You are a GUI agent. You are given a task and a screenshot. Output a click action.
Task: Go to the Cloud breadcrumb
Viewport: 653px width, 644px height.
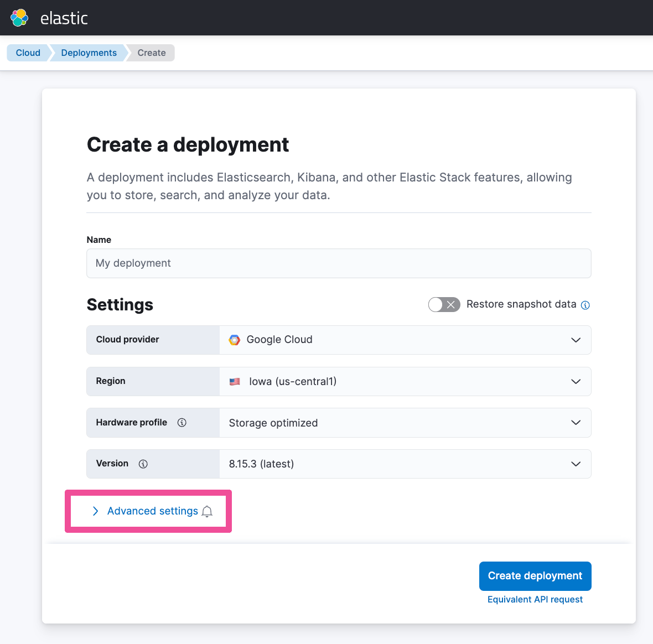28,53
